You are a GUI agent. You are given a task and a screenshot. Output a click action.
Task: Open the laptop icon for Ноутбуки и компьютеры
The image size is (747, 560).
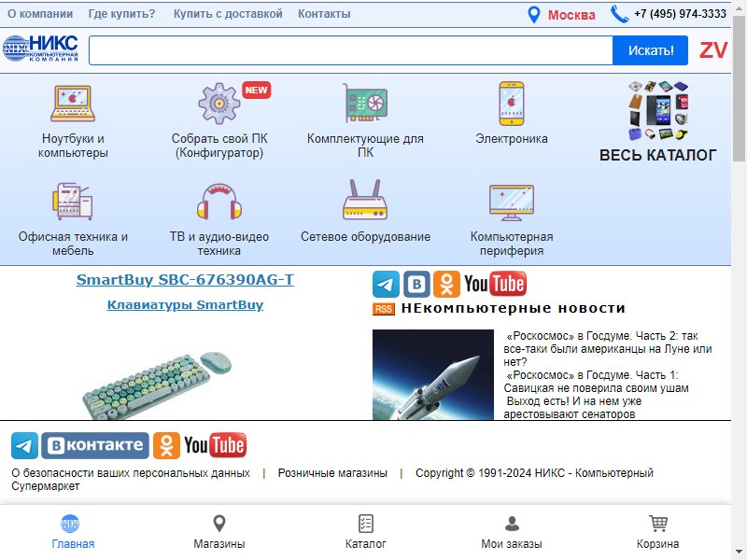(73, 104)
